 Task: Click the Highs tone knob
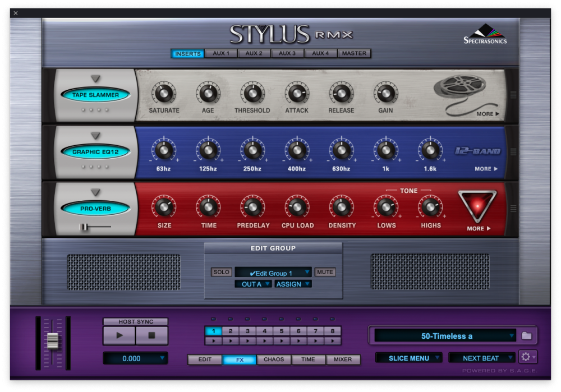pos(430,207)
